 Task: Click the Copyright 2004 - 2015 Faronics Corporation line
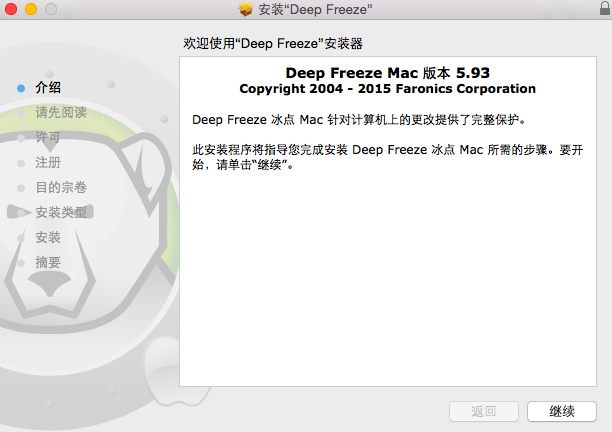click(x=388, y=89)
